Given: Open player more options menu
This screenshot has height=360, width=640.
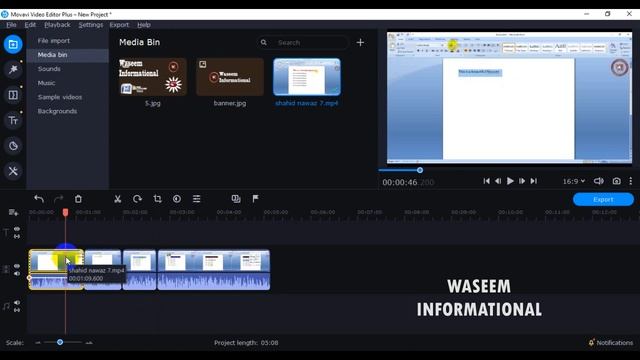Looking at the screenshot, I should click(x=631, y=181).
